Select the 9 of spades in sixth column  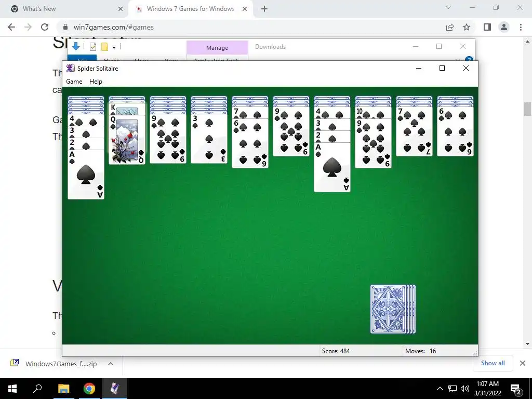tap(291, 131)
